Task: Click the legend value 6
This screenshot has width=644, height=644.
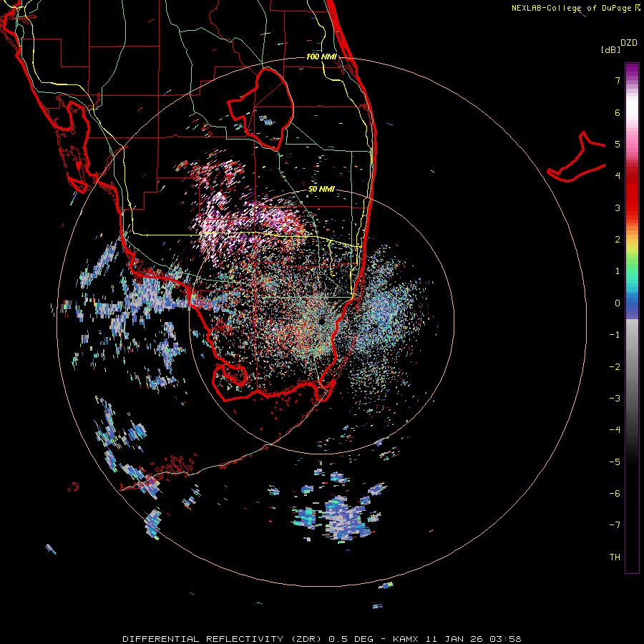Action: point(618,112)
